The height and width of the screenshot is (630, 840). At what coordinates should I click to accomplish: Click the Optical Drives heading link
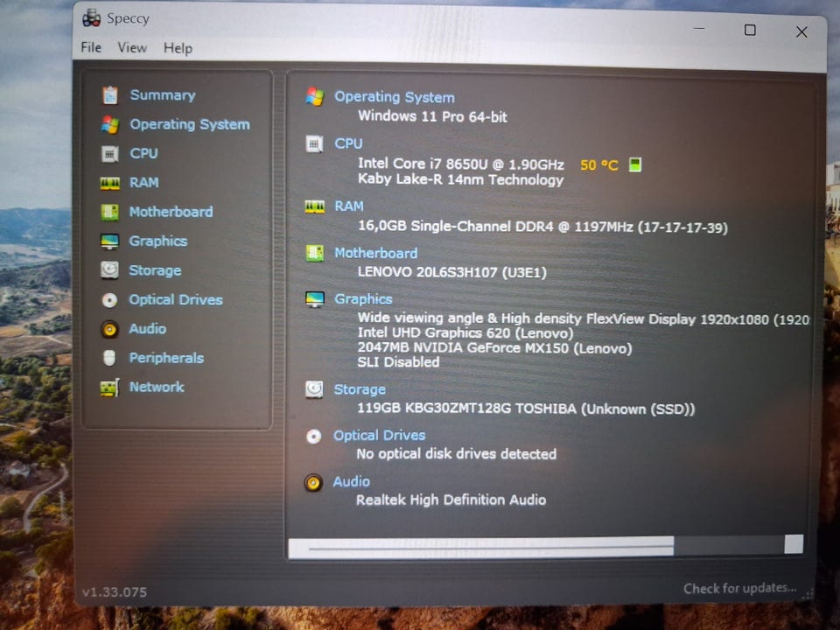[x=379, y=436]
